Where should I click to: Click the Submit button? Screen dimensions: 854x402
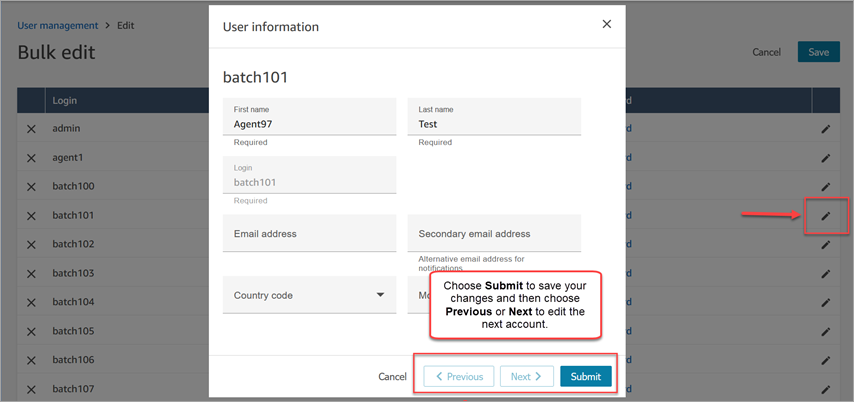pyautogui.click(x=585, y=377)
